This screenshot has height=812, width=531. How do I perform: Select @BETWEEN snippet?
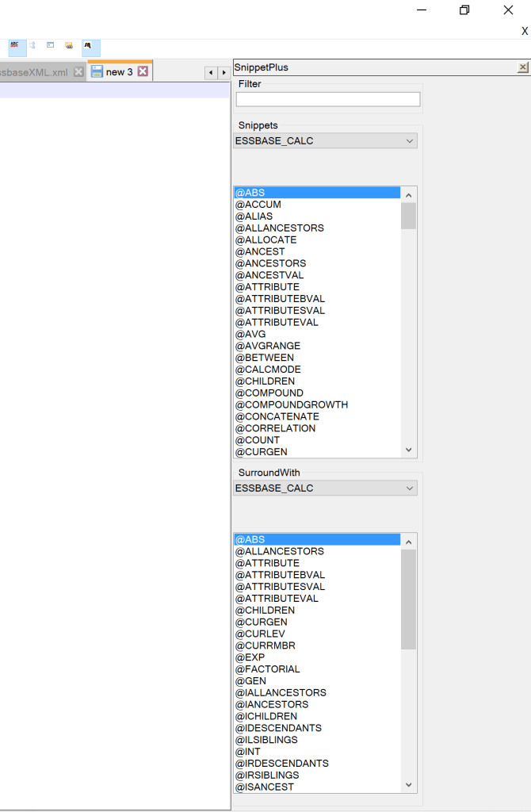click(x=317, y=358)
